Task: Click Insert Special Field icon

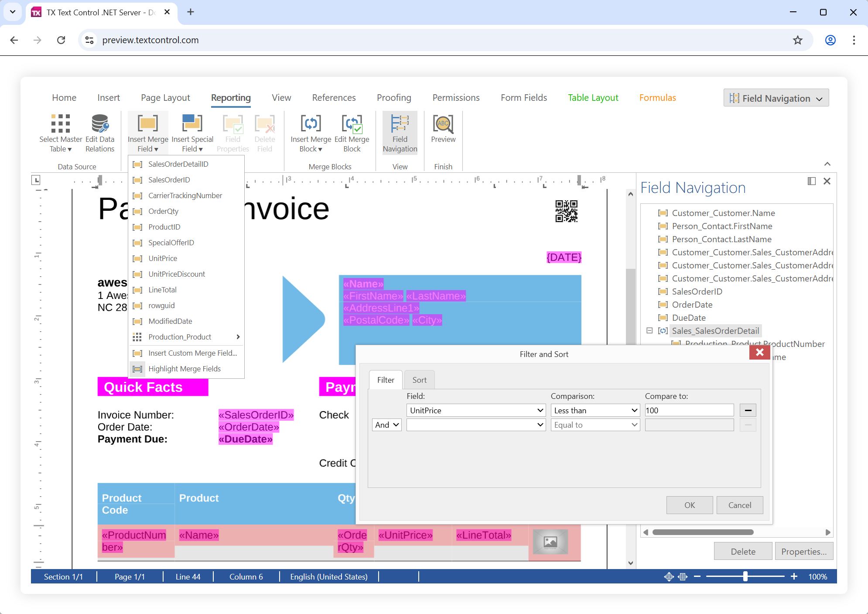Action: click(x=192, y=124)
